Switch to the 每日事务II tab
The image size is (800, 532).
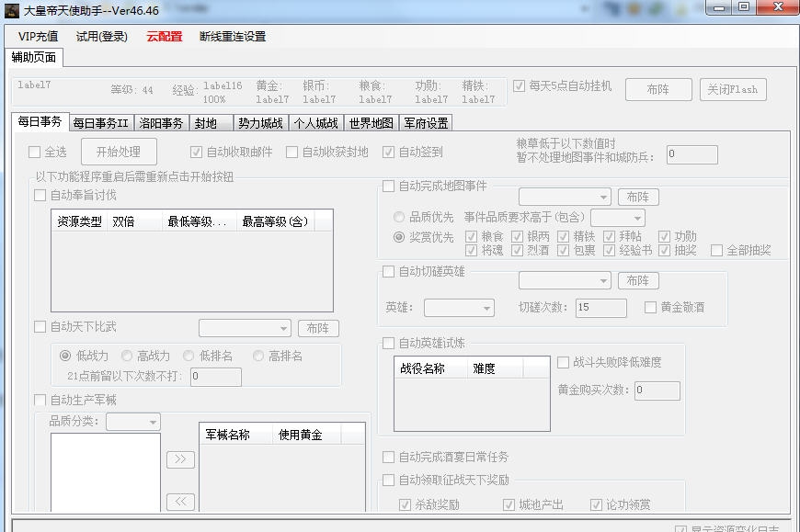click(101, 120)
